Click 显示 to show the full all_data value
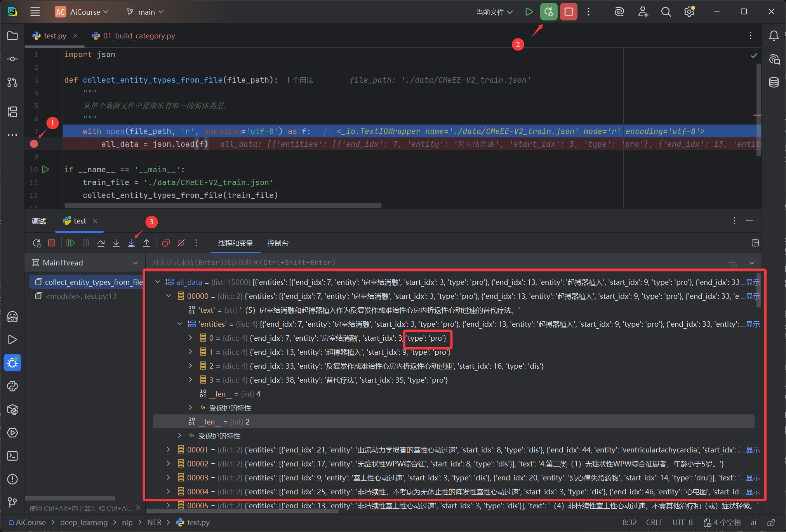 [x=752, y=282]
